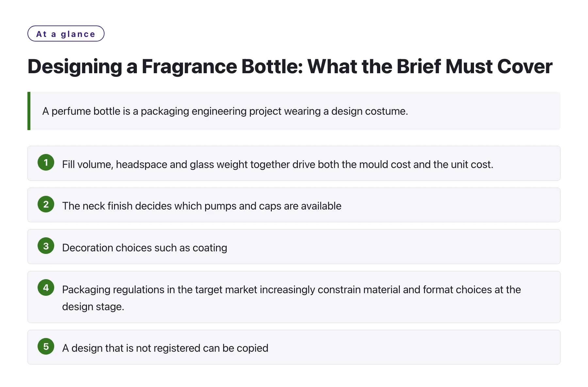Open the 'Fill volume, headspace and glass weight' item
This screenshot has height=387, width=588.
(x=294, y=163)
